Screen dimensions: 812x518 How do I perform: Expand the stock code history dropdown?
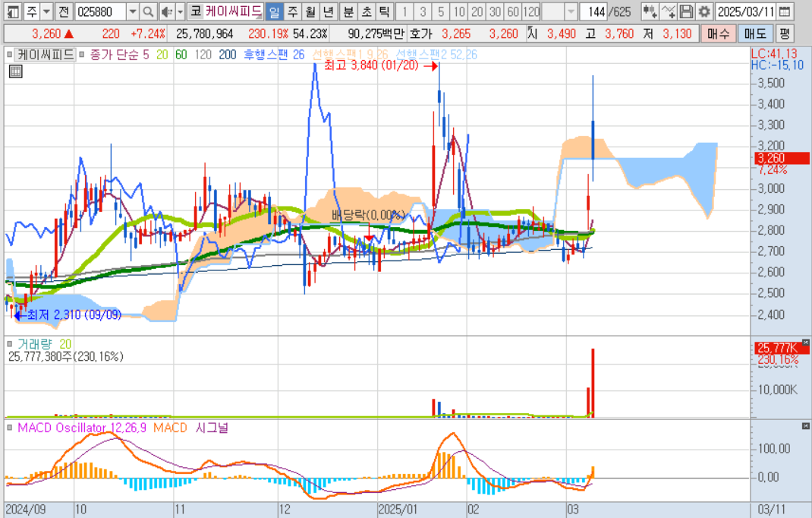coord(133,11)
